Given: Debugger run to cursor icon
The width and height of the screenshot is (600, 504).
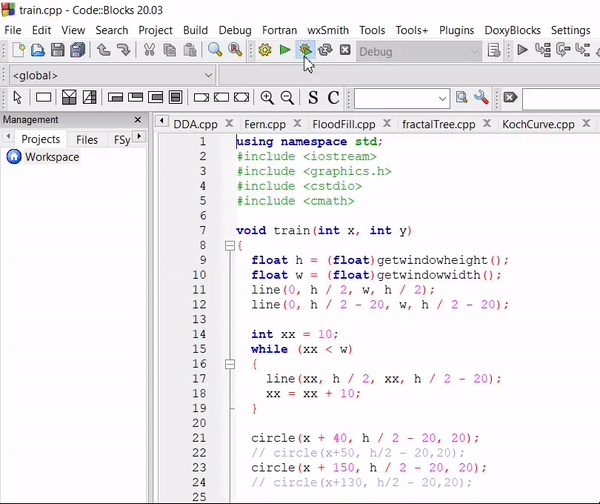Looking at the screenshot, I should (x=543, y=50).
